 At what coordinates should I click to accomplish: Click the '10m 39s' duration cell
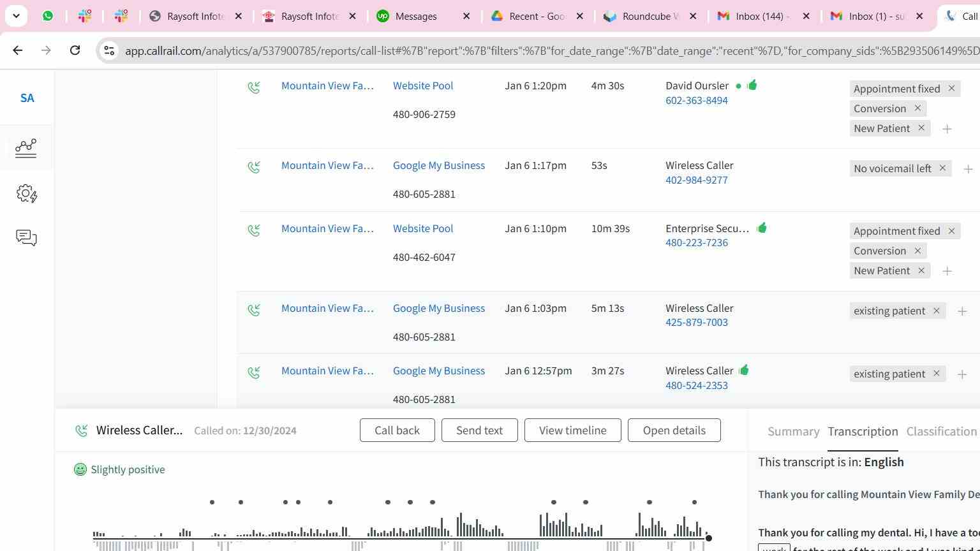pyautogui.click(x=610, y=228)
